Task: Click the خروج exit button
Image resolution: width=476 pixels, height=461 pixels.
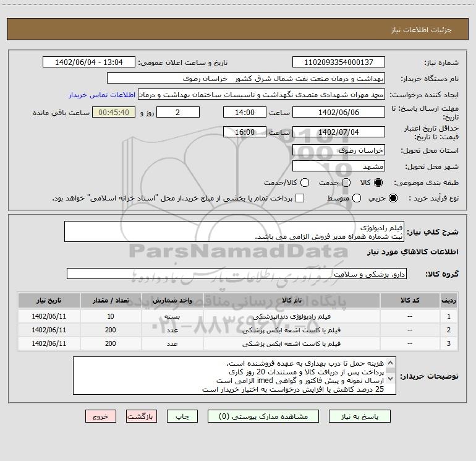Action: 101,416
